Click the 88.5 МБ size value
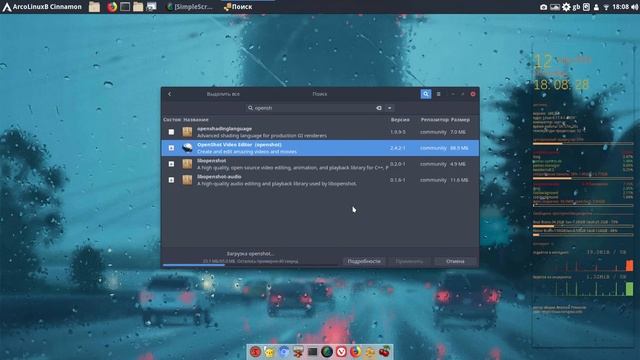The width and height of the screenshot is (640, 360). 459,148
